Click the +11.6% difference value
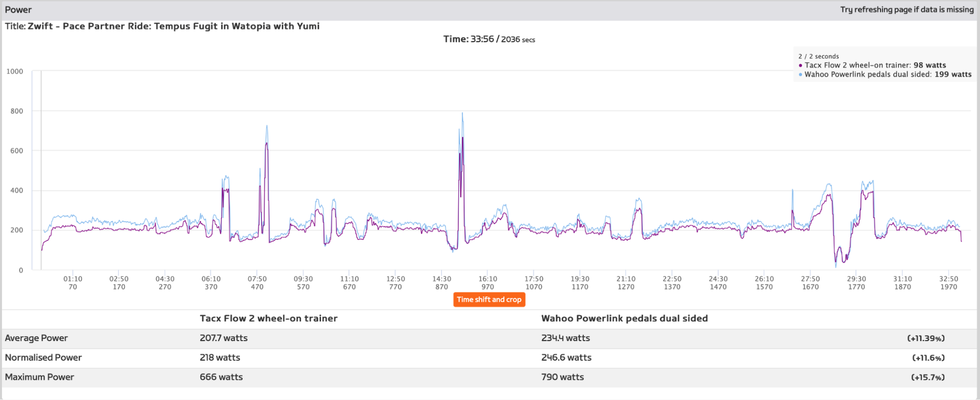Viewport: 980px width, 400px height. pyautogui.click(x=928, y=358)
